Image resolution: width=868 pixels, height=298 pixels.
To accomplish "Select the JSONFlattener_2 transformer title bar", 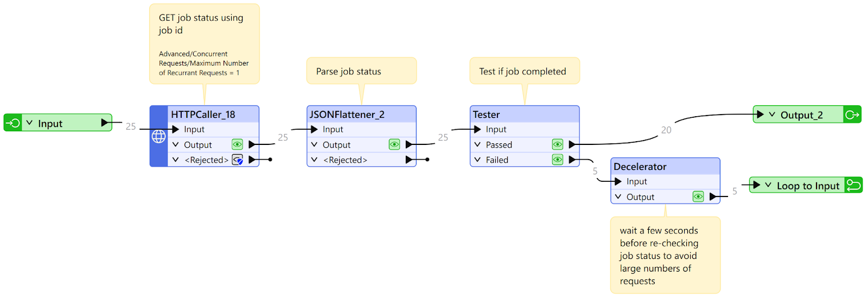I will tap(347, 115).
